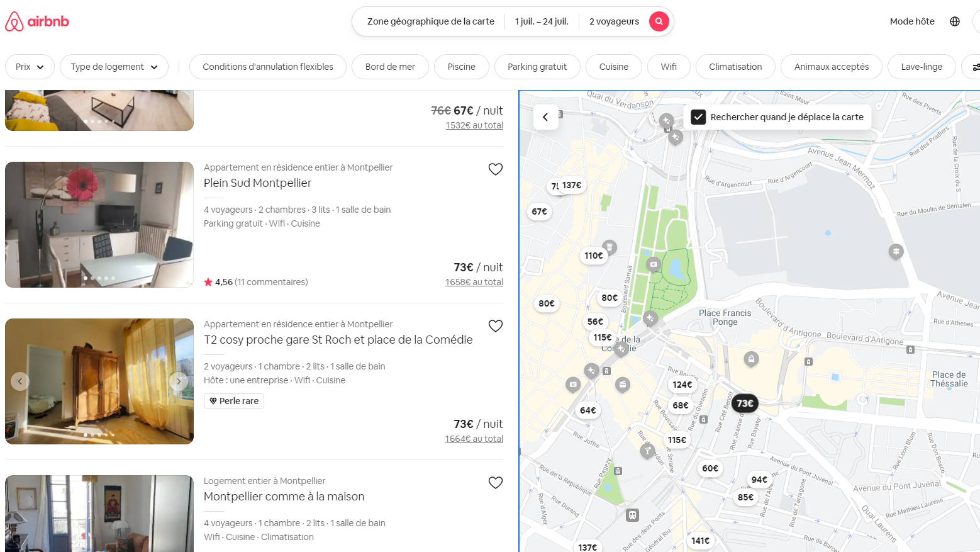Screen dimensions: 980x552
Task: Favorite the T2 cosy listing heart
Action: click(495, 326)
